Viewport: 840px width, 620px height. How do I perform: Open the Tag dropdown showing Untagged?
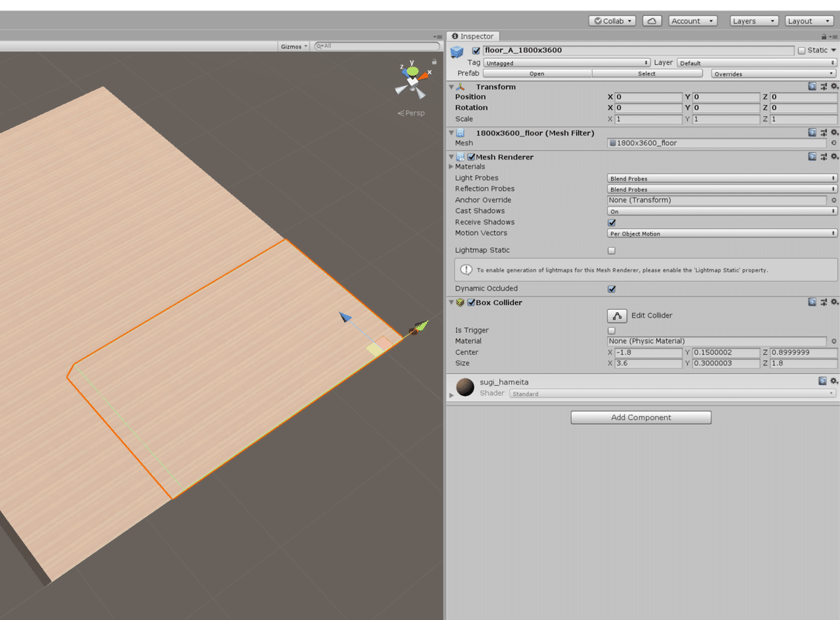(567, 63)
